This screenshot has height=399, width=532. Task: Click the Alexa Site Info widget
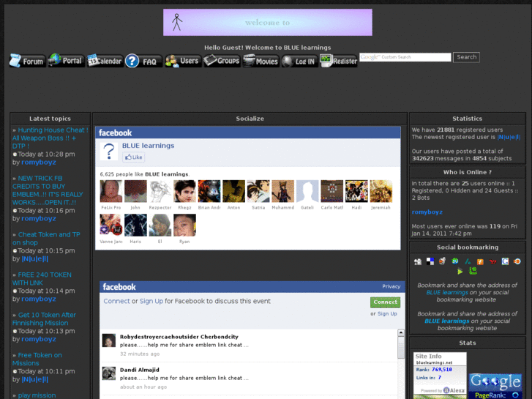coord(440,376)
